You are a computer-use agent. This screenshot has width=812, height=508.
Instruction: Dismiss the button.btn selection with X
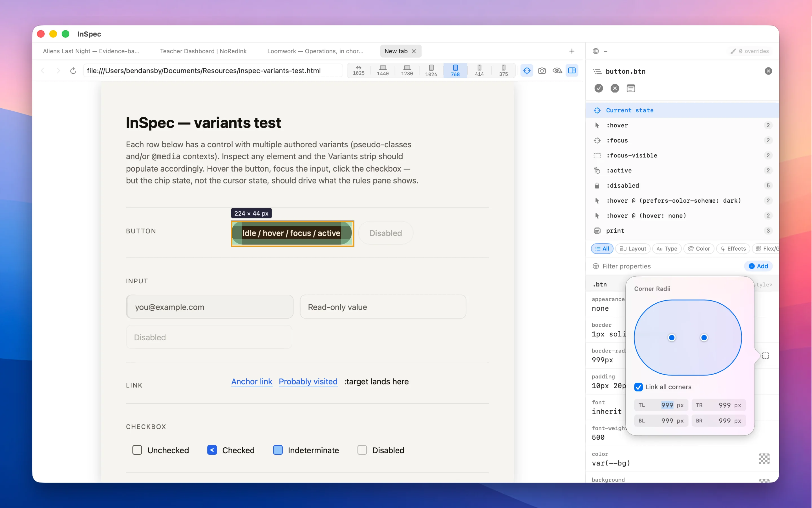click(768, 71)
